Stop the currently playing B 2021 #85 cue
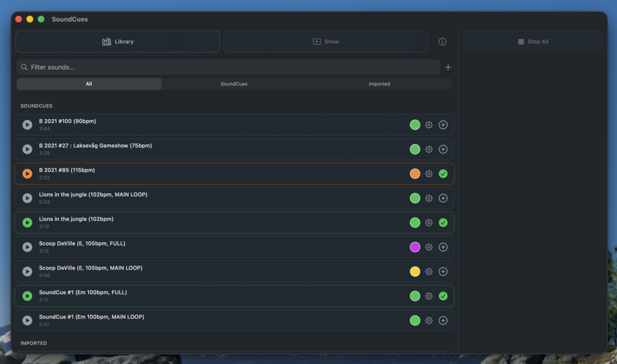Image resolution: width=617 pixels, height=364 pixels. coord(27,174)
